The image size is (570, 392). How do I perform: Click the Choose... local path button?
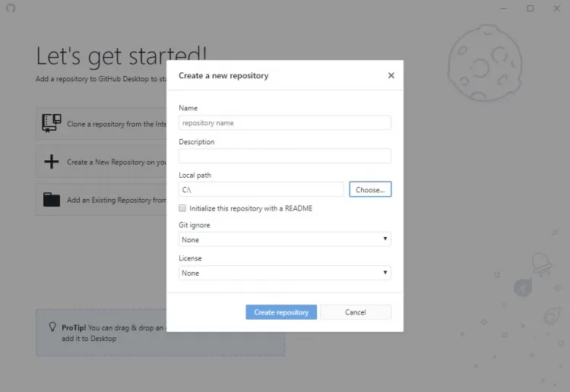coord(370,189)
